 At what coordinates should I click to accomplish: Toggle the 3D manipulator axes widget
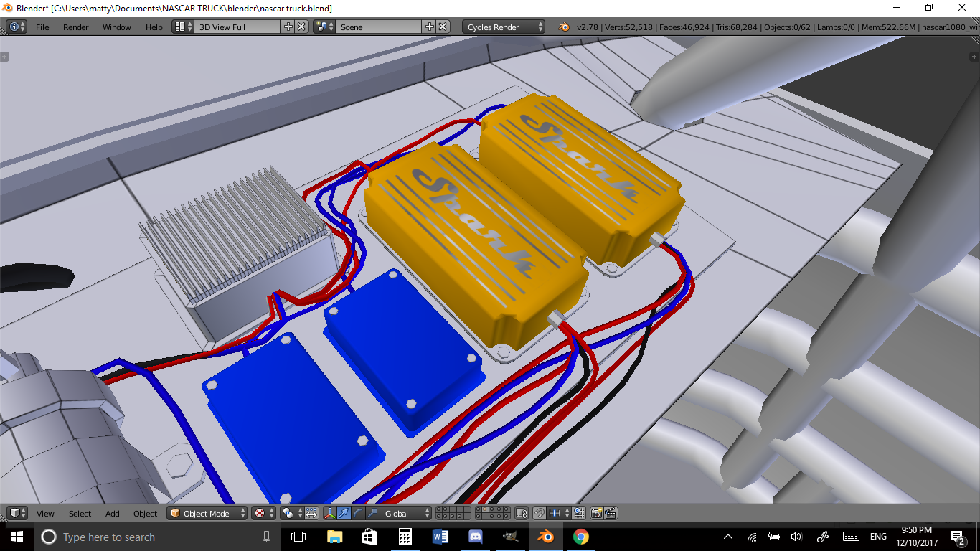point(329,513)
